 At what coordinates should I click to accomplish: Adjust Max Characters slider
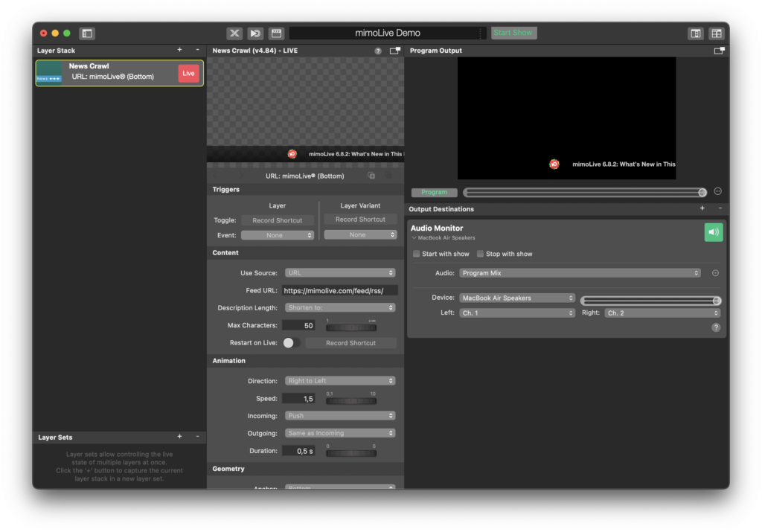point(351,327)
